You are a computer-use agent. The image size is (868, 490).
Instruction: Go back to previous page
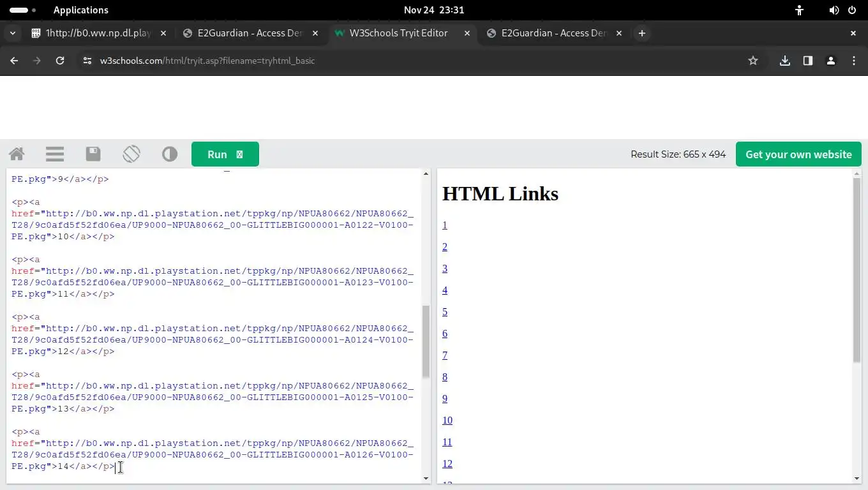coord(14,61)
